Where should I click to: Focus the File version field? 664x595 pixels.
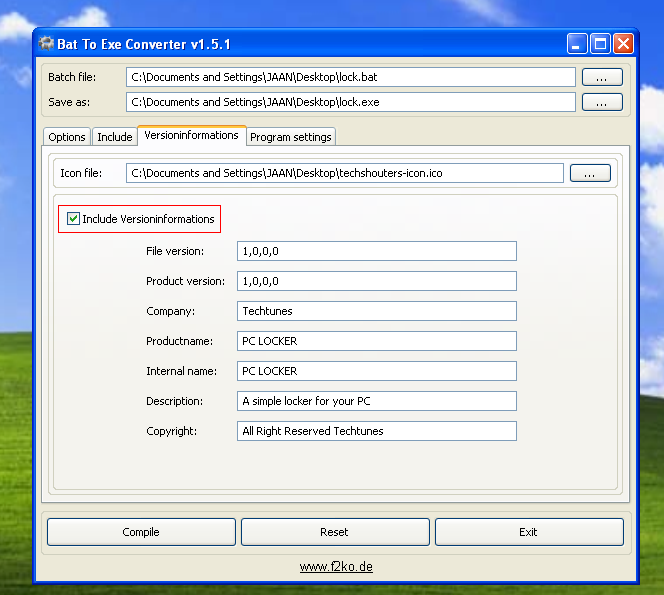[376, 251]
